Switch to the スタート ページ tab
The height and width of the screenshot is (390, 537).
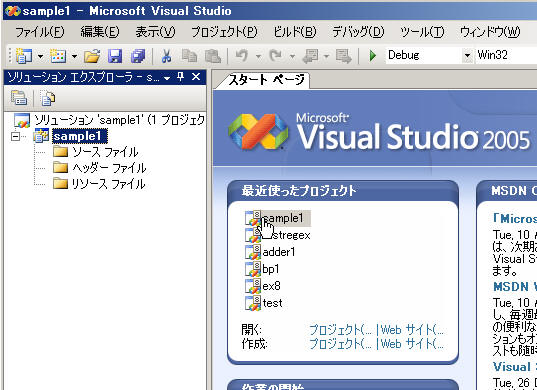(x=266, y=80)
